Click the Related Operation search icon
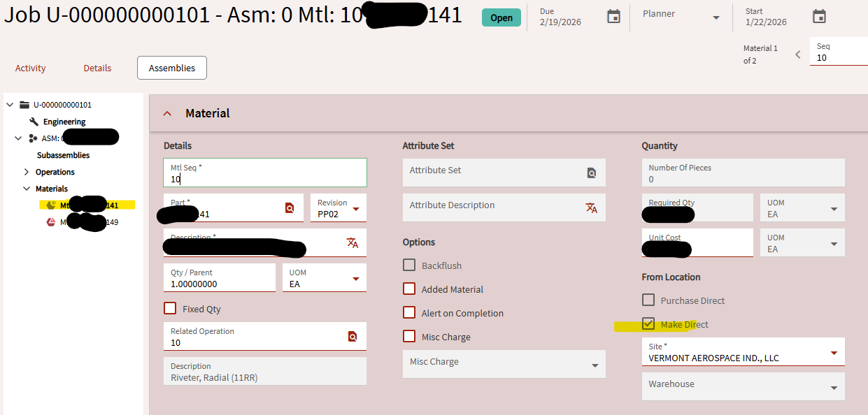This screenshot has width=868, height=415. coord(352,337)
